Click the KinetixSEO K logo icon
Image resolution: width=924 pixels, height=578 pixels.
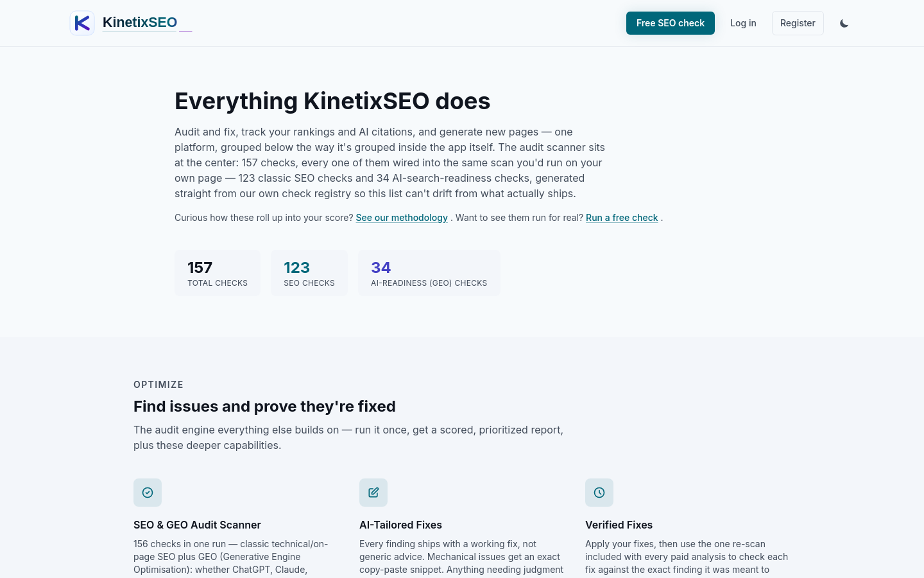coord(82,23)
